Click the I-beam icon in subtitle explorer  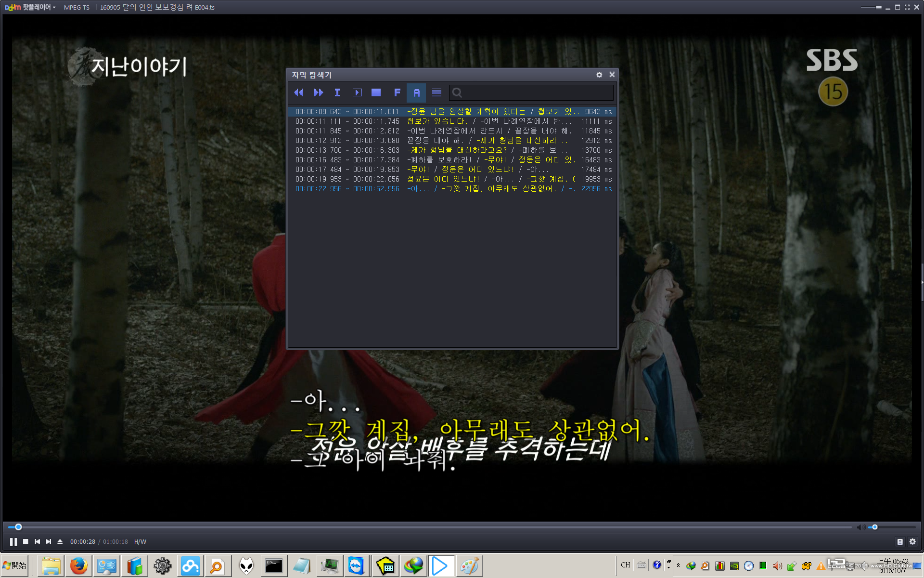[x=337, y=92]
